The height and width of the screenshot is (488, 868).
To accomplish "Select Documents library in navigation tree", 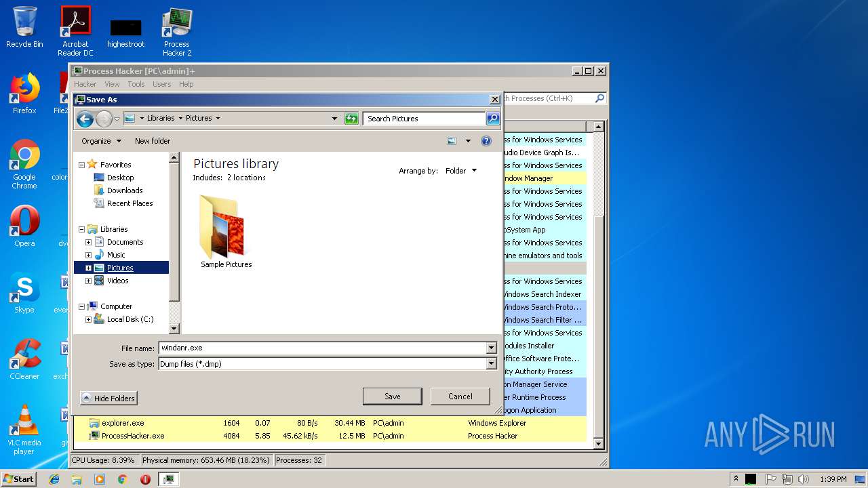I will click(125, 242).
